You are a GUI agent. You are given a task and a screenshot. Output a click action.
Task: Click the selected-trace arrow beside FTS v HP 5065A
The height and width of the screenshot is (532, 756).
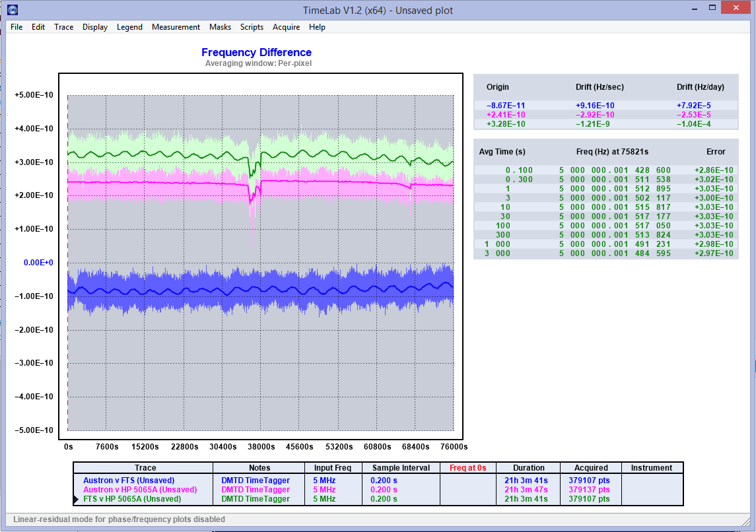pyautogui.click(x=76, y=499)
